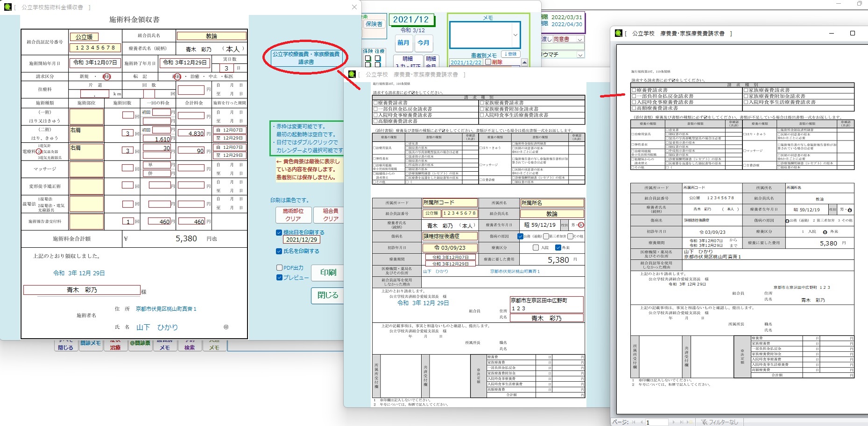Click the 明細 入力・訂正 button
Image resolution: width=868 pixels, height=426 pixels.
408,62
